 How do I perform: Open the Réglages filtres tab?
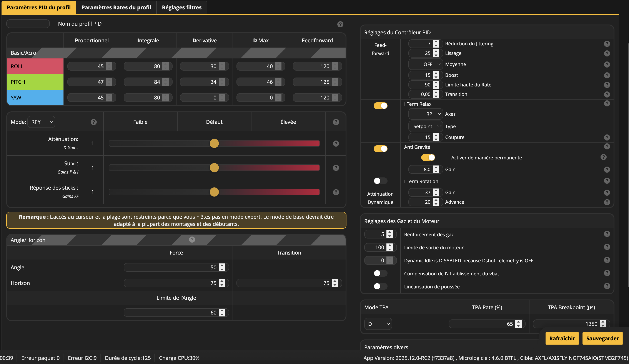tap(181, 7)
